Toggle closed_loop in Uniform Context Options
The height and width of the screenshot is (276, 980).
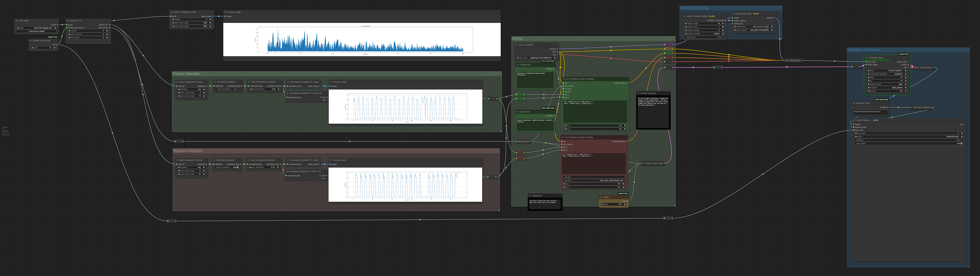click(705, 37)
